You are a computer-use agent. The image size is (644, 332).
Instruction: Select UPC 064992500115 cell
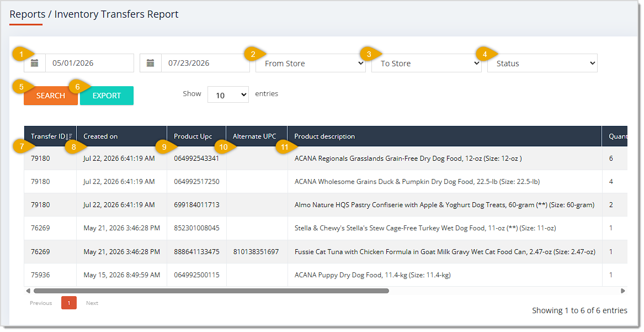pyautogui.click(x=196, y=275)
